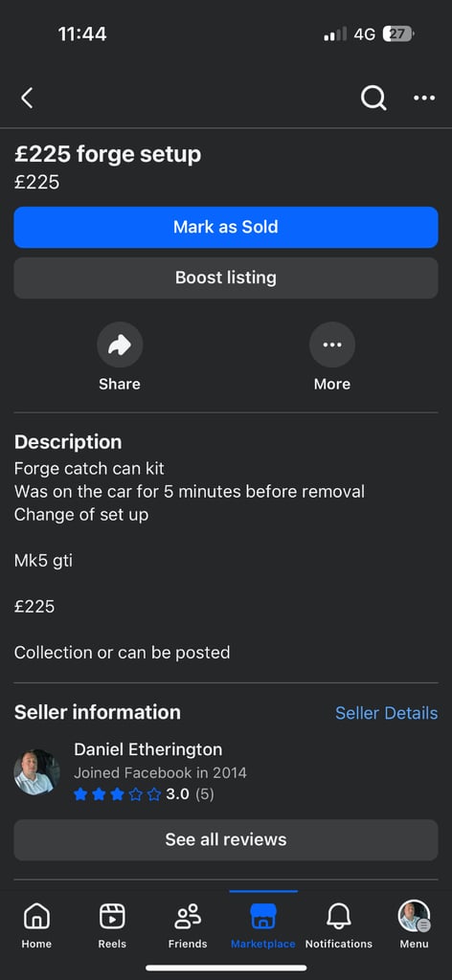Image resolution: width=452 pixels, height=980 pixels.
Task: Tap the Share arrow icon
Action: (x=120, y=345)
